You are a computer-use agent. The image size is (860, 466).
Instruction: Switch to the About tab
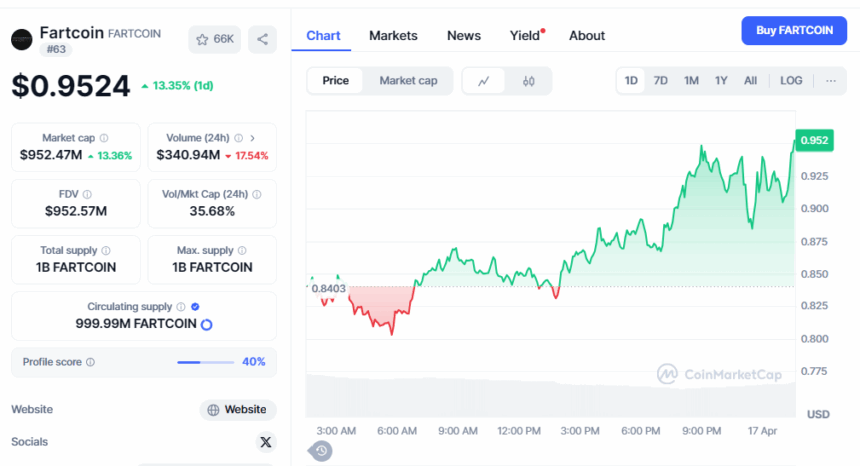[x=587, y=36]
